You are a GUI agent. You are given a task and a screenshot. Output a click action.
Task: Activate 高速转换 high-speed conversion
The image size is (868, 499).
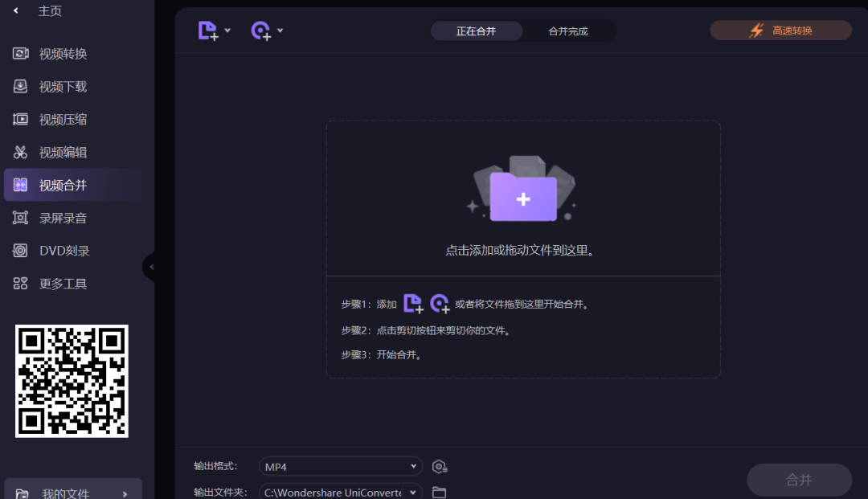[780, 29]
